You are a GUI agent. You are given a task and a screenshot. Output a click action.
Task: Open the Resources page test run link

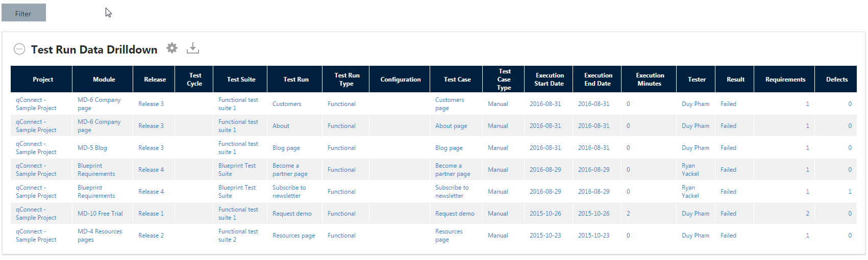click(293, 236)
